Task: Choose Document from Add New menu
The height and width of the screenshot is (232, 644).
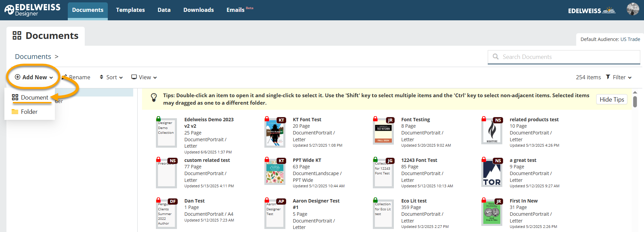Action: point(30,98)
